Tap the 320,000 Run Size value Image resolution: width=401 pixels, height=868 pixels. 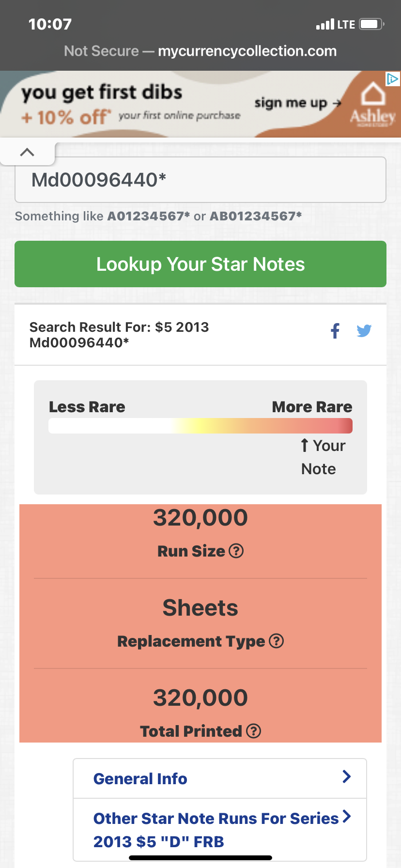coord(200,517)
